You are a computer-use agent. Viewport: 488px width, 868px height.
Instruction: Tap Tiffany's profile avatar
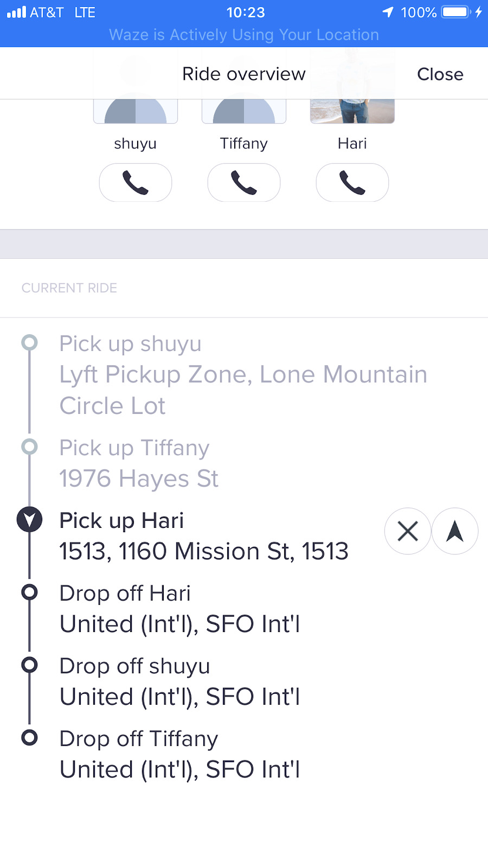point(244,111)
